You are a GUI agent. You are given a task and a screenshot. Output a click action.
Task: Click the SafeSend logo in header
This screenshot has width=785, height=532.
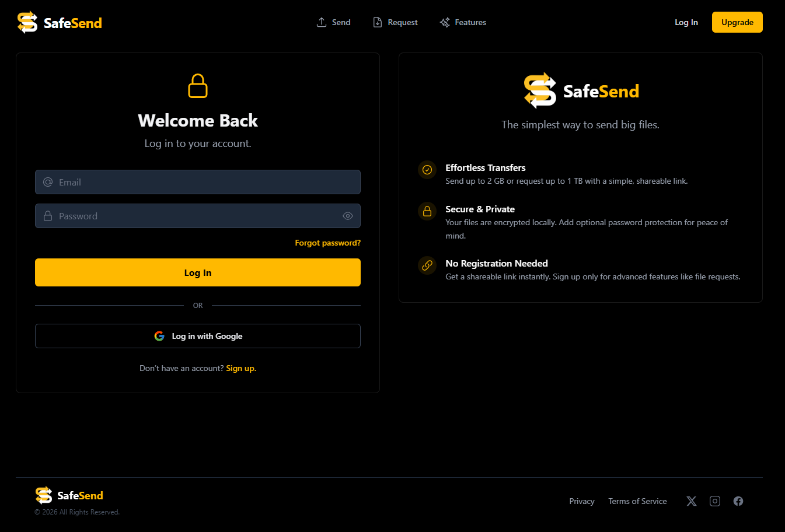point(60,23)
